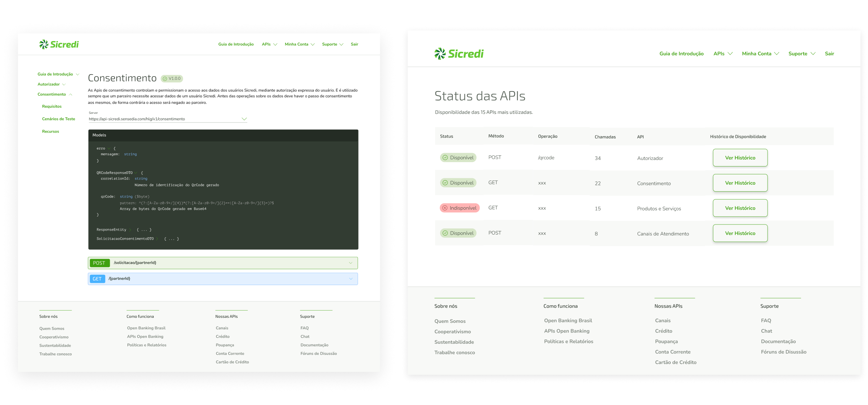
Task: Open the APIs dropdown in the Status das APIs header
Action: coord(723,54)
